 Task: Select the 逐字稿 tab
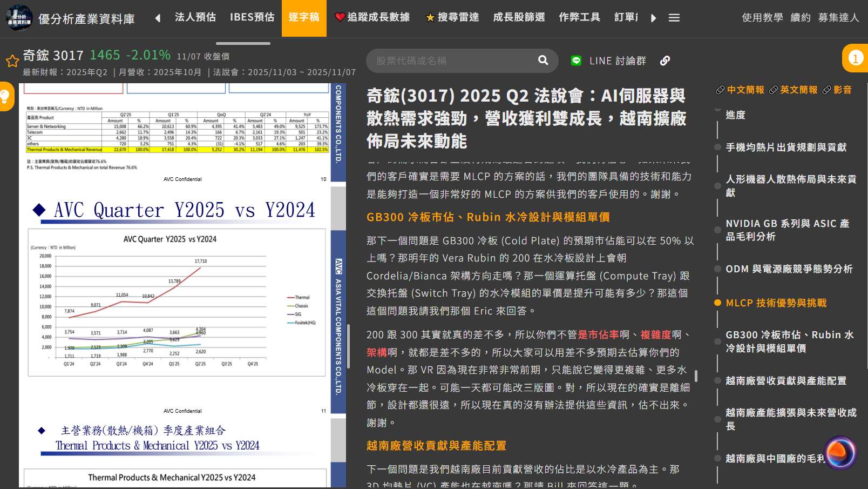[304, 18]
